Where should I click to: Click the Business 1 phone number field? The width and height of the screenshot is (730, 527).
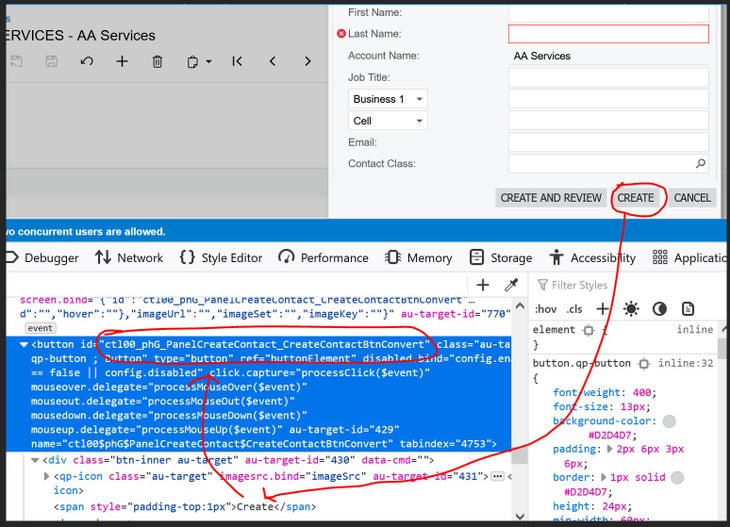tap(608, 99)
